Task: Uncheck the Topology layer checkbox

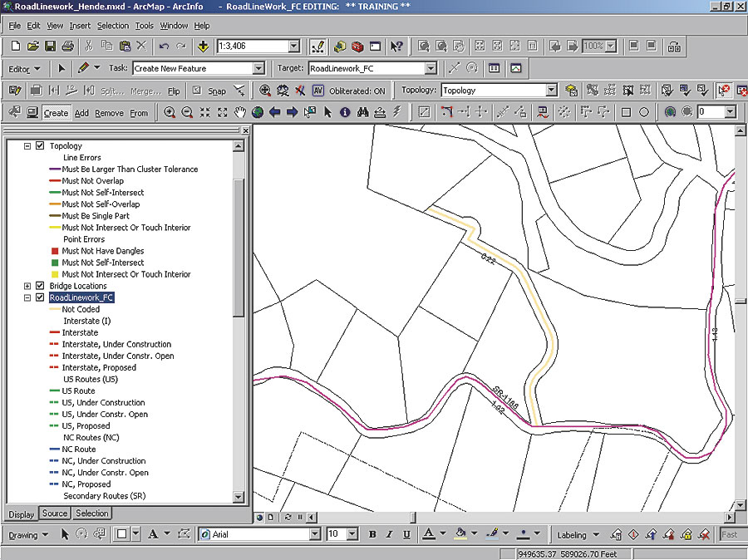Action: pyautogui.click(x=39, y=145)
